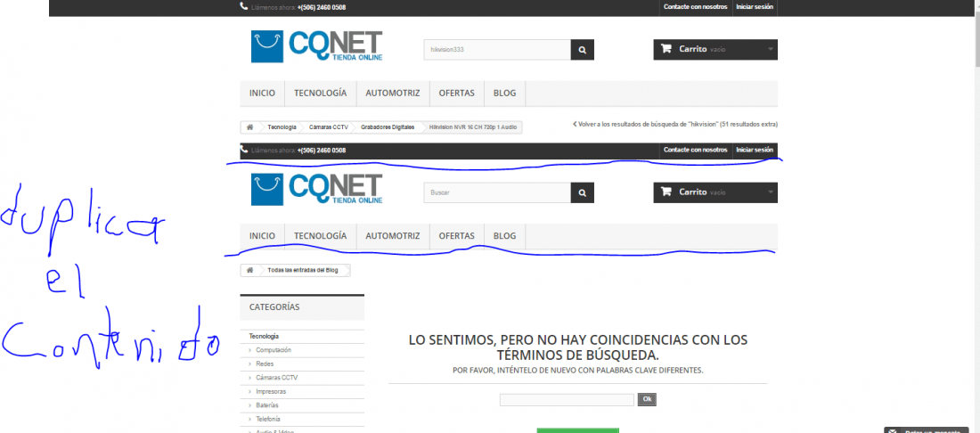Viewport: 980px width, 433px height.
Task: Click Volver a los resultados de búsqueda link
Action: [675, 125]
